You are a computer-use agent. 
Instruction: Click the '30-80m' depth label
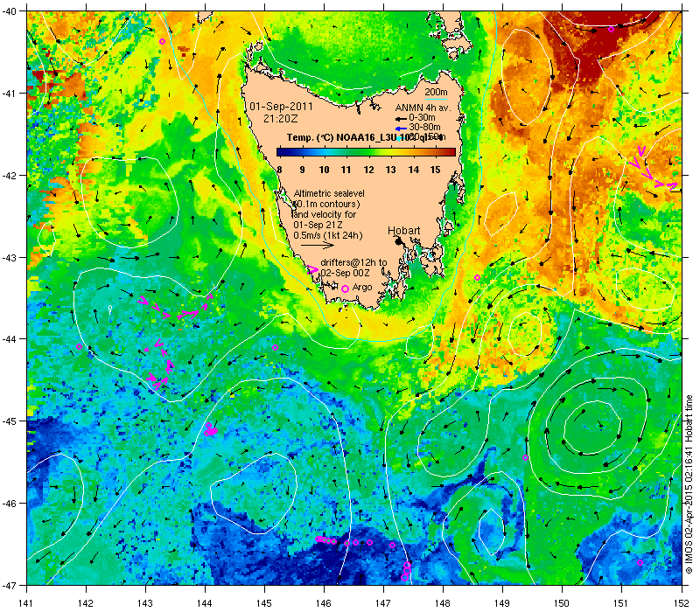coord(424,128)
